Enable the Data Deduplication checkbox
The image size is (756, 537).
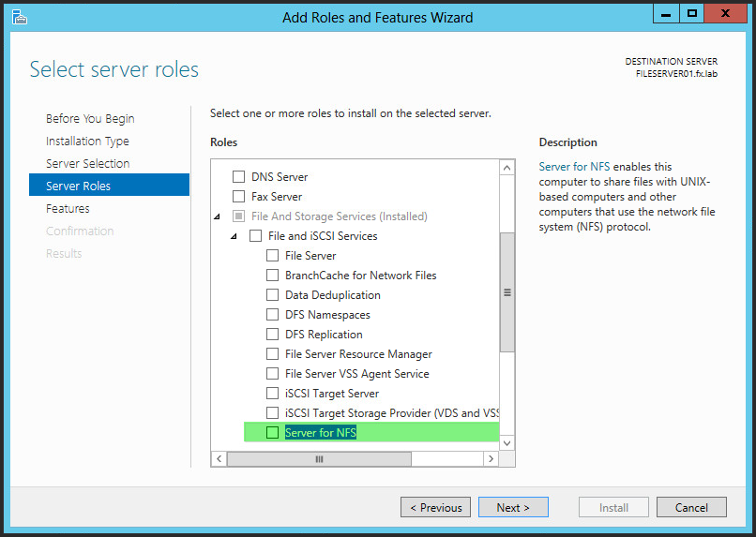point(272,295)
